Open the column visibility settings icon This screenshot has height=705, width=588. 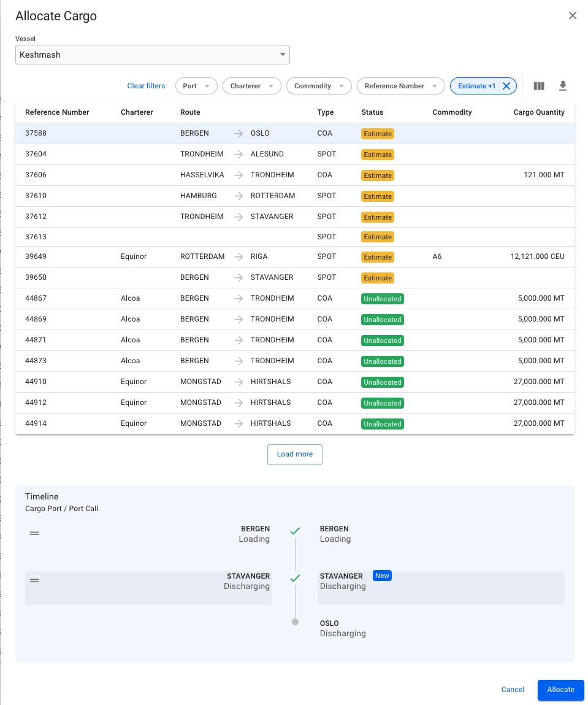click(539, 87)
